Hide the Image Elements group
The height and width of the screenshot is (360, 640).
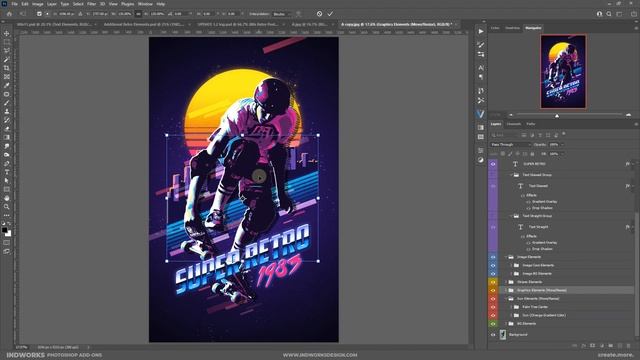point(493,257)
